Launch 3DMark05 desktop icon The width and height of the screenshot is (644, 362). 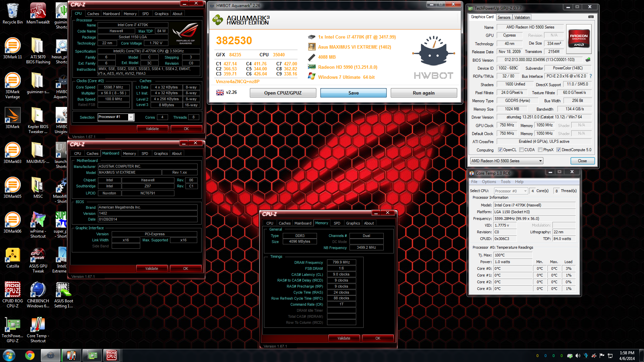pos(13,188)
